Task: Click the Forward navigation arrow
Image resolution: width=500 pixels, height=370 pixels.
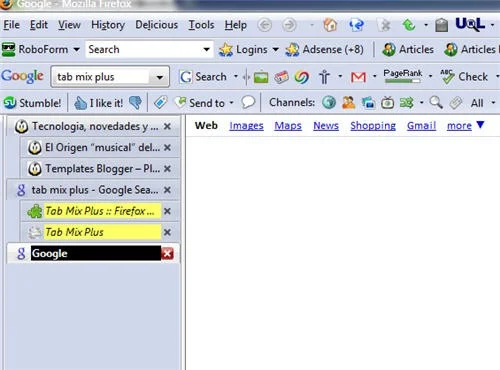Action: (289, 25)
